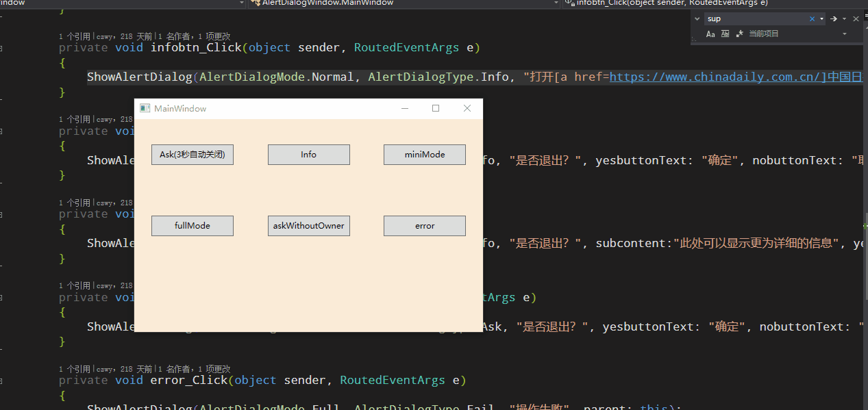The image size is (868, 410).
Task: Open the project dropdown ending in 'indow'
Action: pyautogui.click(x=122, y=3)
